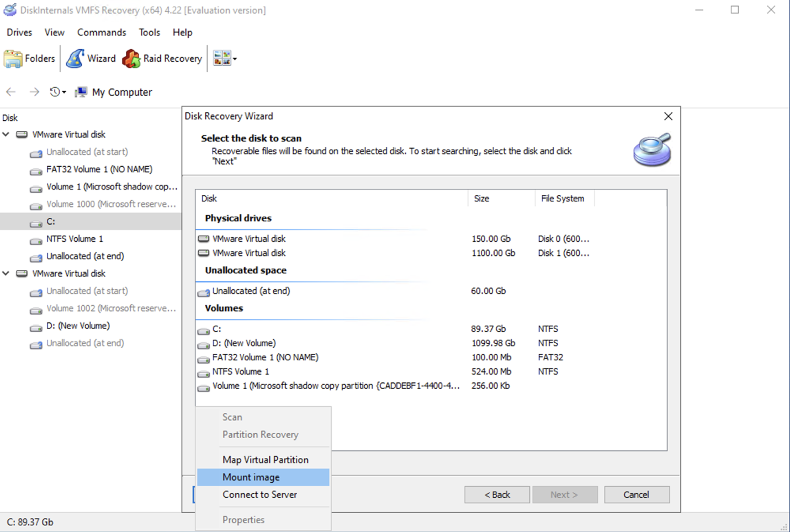
Task: Sort by the File System column header
Action: [x=564, y=198]
